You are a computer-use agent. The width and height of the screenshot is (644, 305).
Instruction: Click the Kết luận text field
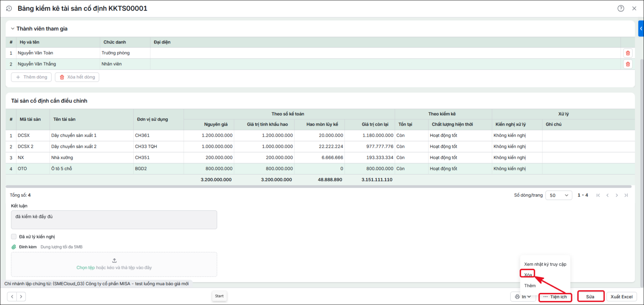(114, 220)
